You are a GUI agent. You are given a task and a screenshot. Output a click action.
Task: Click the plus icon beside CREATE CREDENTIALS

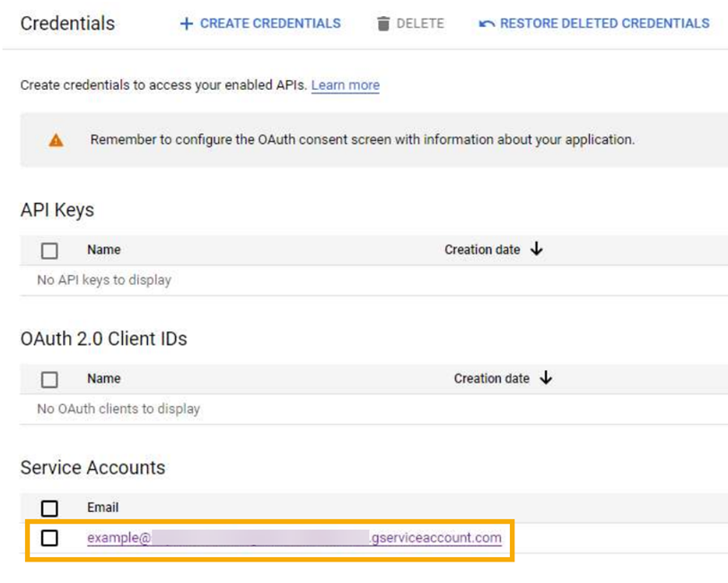click(x=186, y=22)
